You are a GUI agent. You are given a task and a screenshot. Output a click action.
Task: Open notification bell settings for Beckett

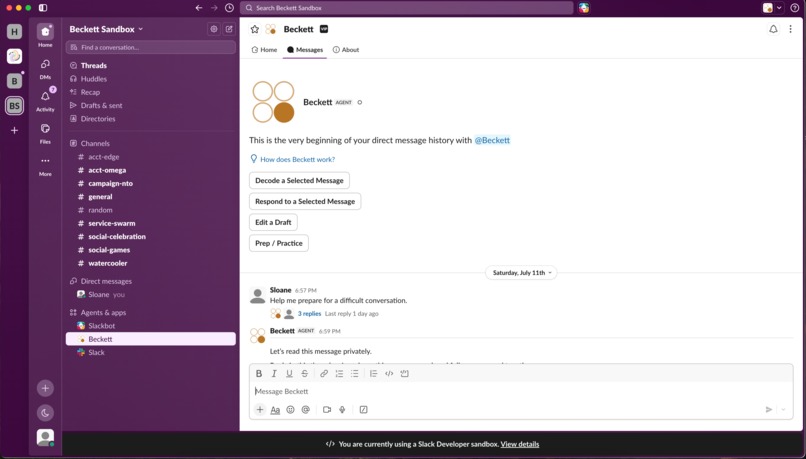coord(773,29)
